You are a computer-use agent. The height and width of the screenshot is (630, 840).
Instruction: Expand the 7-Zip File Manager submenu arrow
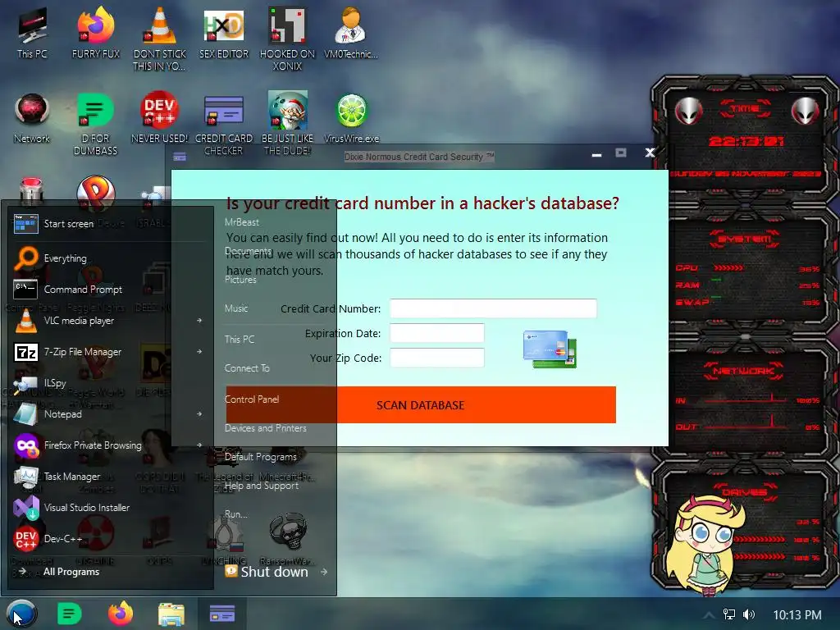click(199, 351)
